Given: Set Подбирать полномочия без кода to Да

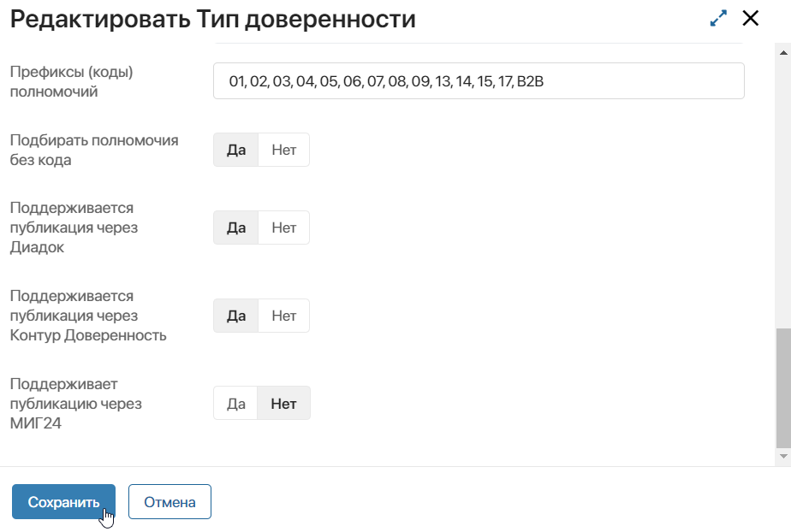Looking at the screenshot, I should pos(236,150).
